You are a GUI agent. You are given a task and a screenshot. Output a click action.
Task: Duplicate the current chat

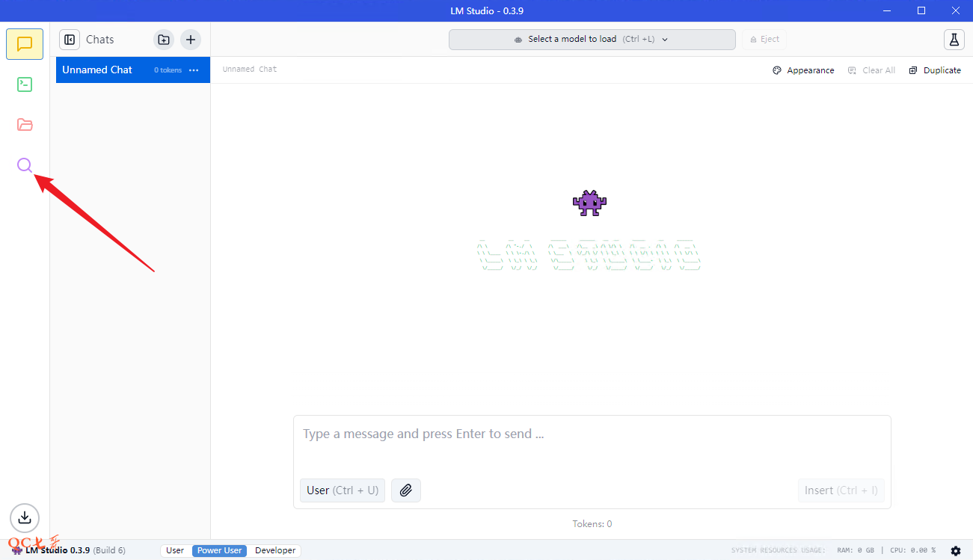[935, 70]
